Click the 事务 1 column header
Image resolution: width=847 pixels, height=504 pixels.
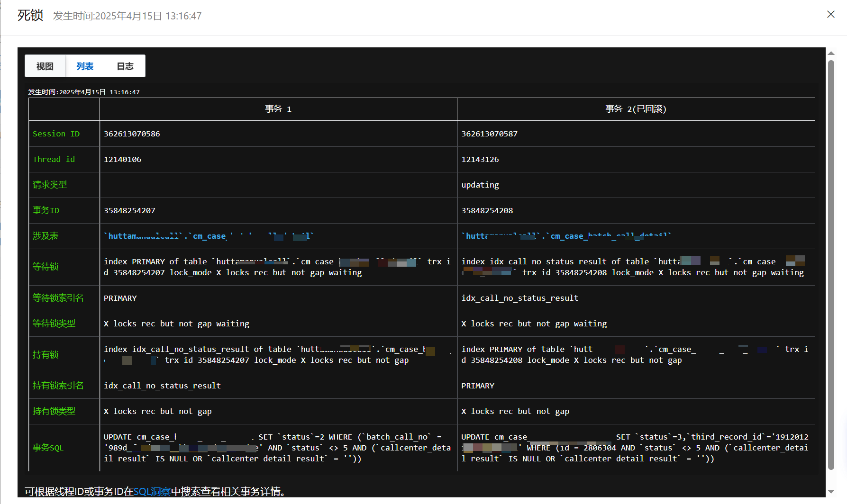(278, 109)
